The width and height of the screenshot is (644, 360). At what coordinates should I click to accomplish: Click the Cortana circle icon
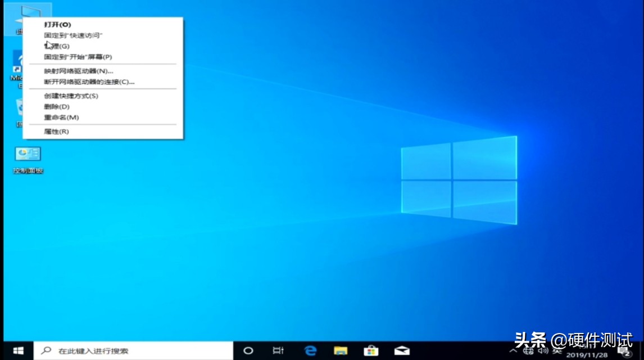248,350
